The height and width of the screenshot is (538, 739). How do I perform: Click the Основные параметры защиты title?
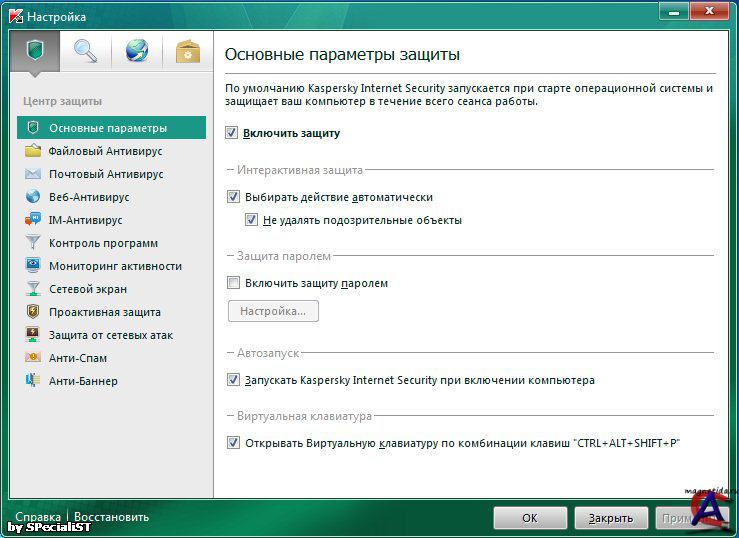tap(342, 54)
